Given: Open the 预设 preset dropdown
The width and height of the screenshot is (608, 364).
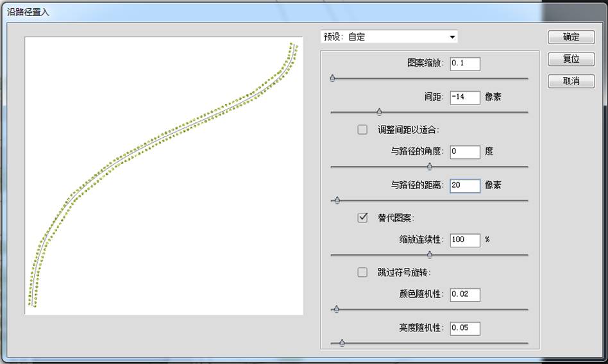Looking at the screenshot, I should (x=389, y=37).
